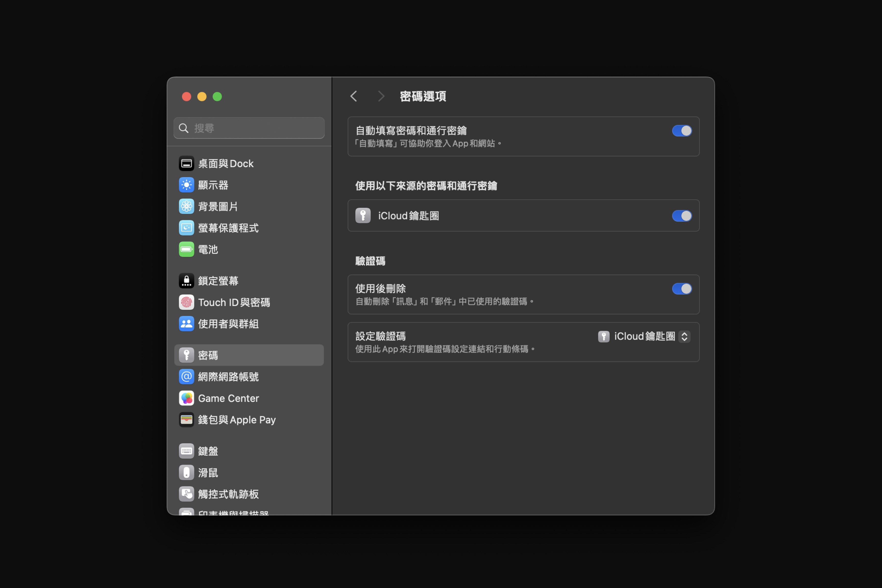Viewport: 882px width, 588px height.
Task: Open the 桌面與 Dock settings icon
Action: pos(186,164)
